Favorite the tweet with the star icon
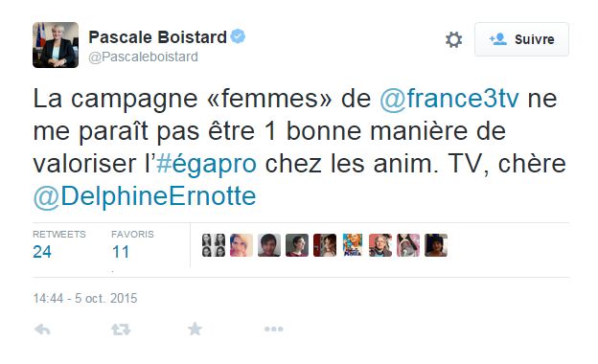Screen dimensions: 598x364 coord(195,329)
